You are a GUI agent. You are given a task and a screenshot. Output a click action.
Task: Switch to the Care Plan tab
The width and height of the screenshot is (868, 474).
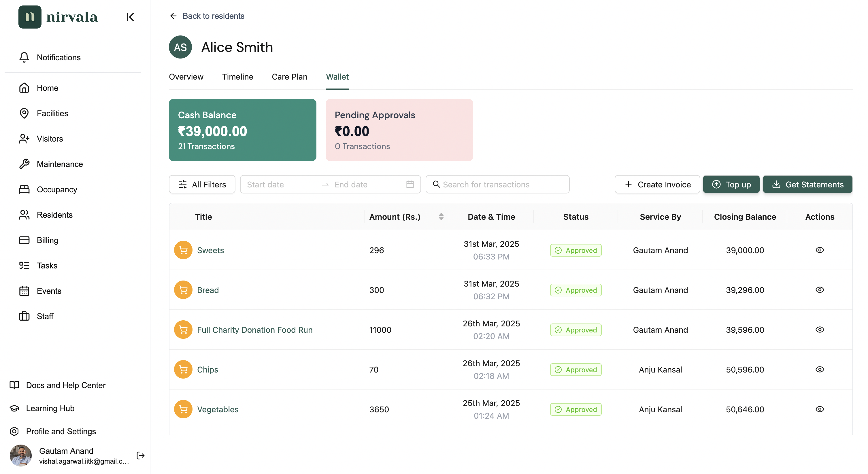pyautogui.click(x=289, y=77)
